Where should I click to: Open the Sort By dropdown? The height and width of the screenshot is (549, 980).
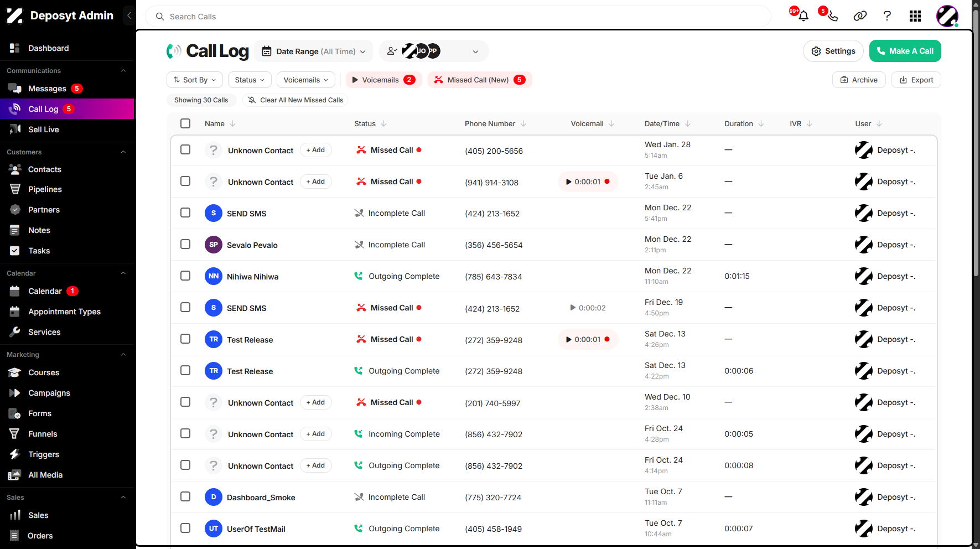[195, 80]
